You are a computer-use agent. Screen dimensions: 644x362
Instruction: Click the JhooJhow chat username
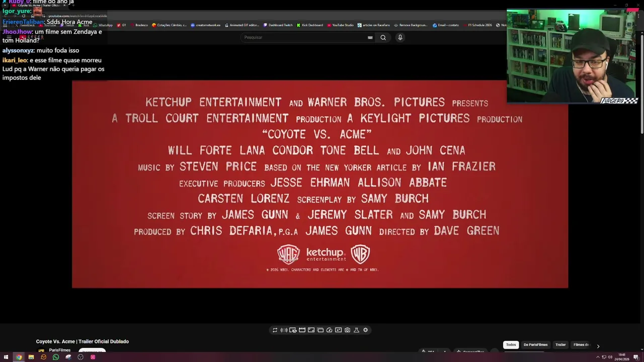(17, 32)
